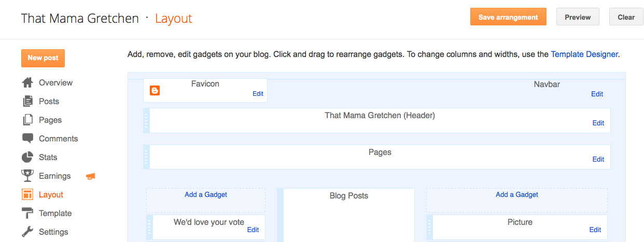Click the Pages sidebar icon

click(x=27, y=120)
